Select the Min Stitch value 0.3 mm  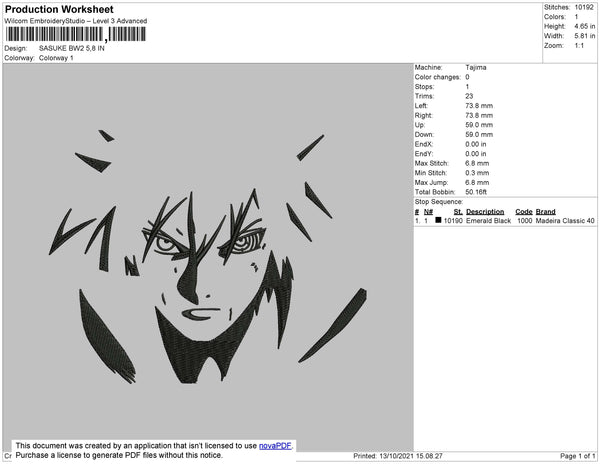pyautogui.click(x=477, y=173)
